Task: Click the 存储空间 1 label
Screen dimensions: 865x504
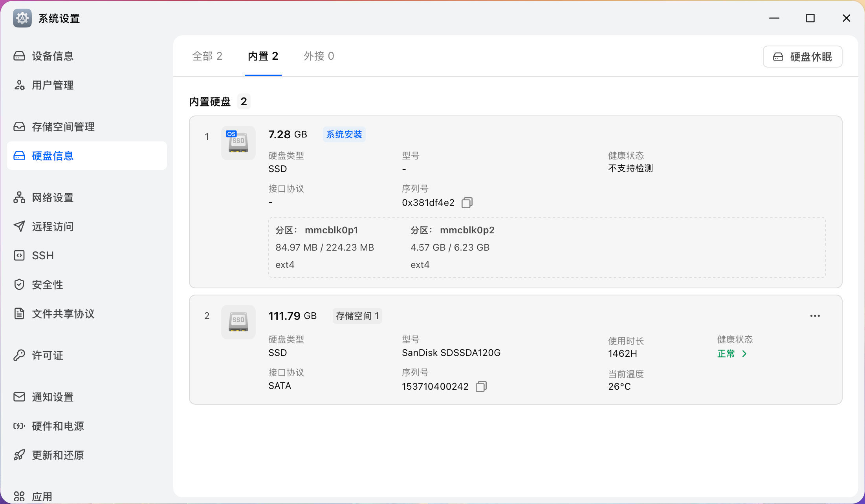Action: [357, 316]
